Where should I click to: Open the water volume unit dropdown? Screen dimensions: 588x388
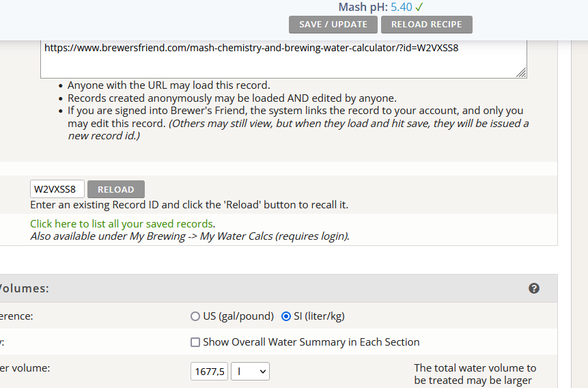250,372
